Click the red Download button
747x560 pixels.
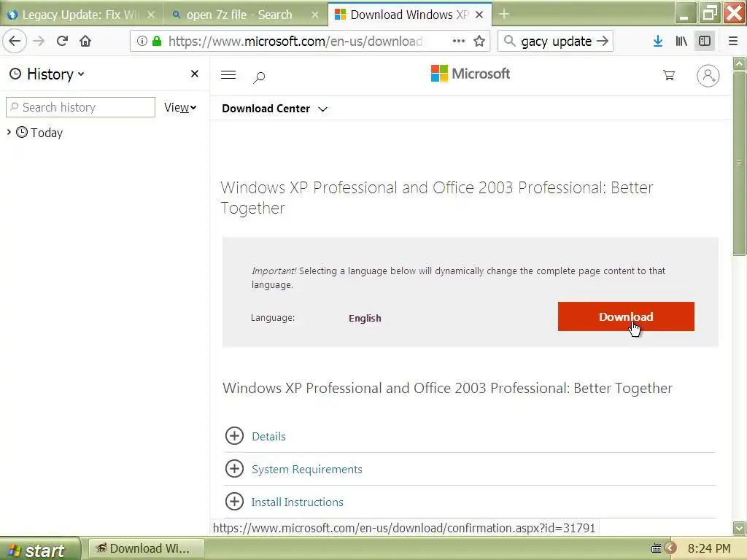pyautogui.click(x=626, y=316)
